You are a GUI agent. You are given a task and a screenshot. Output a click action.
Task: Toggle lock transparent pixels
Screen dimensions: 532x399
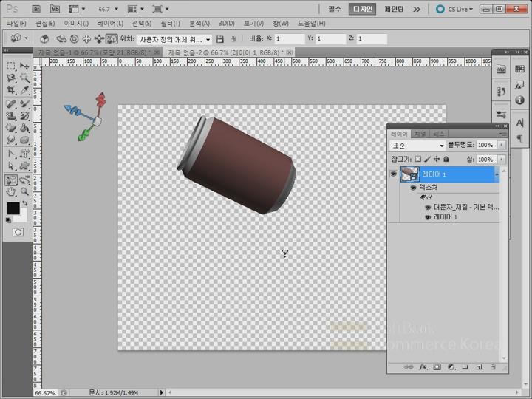click(418, 159)
